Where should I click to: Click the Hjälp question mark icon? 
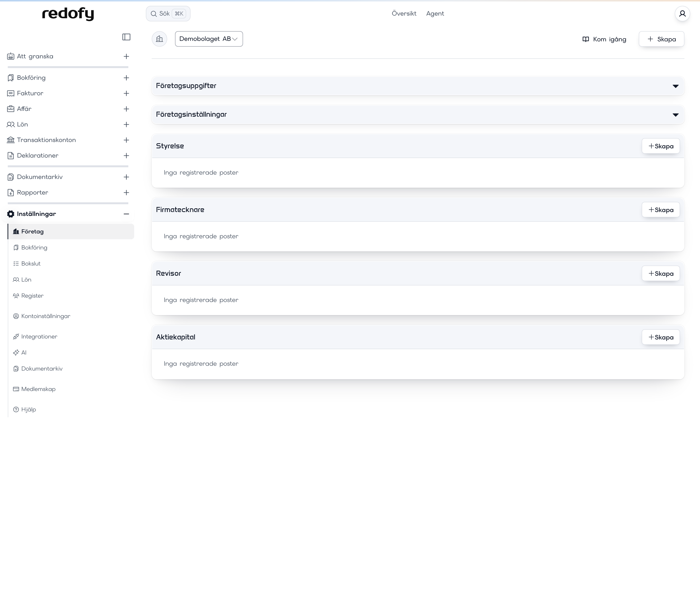coord(16,409)
